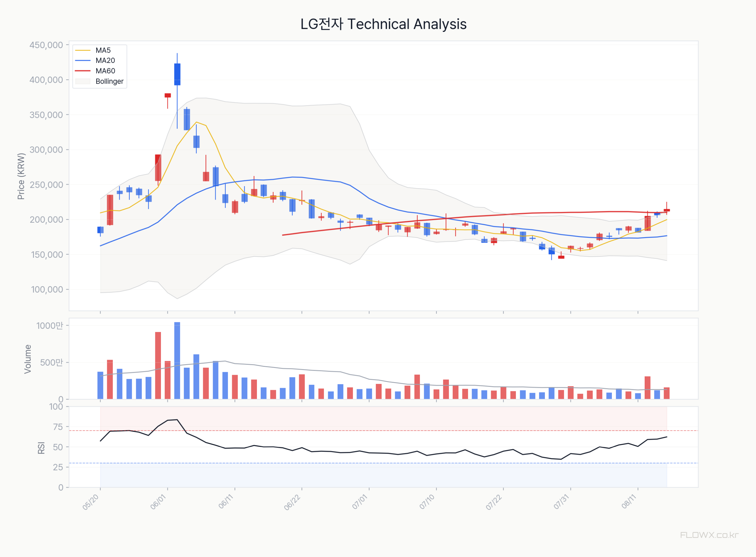Viewport: 756px width, 557px height.
Task: Click the chart title "LG전자 Technical Analysis"
Action: click(x=383, y=24)
